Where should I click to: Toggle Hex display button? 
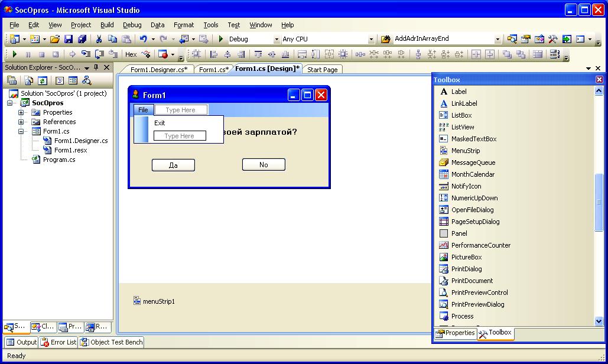(x=131, y=54)
